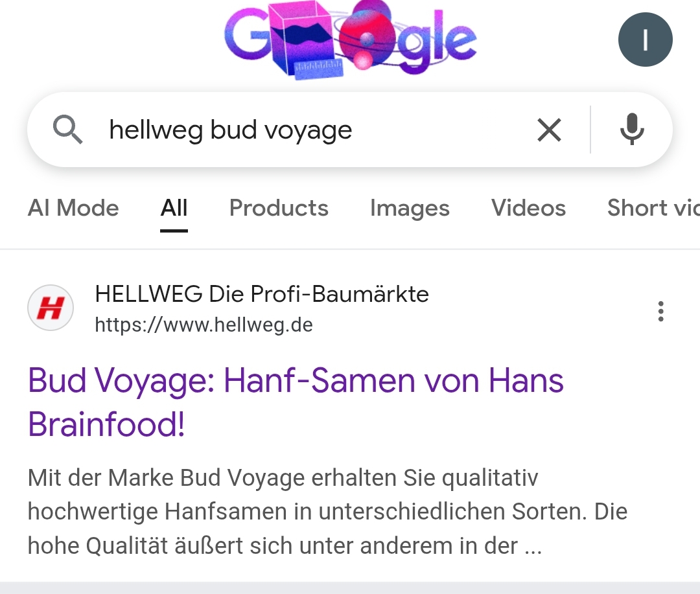This screenshot has width=700, height=594.
Task: Show the Images tab
Action: click(x=410, y=208)
